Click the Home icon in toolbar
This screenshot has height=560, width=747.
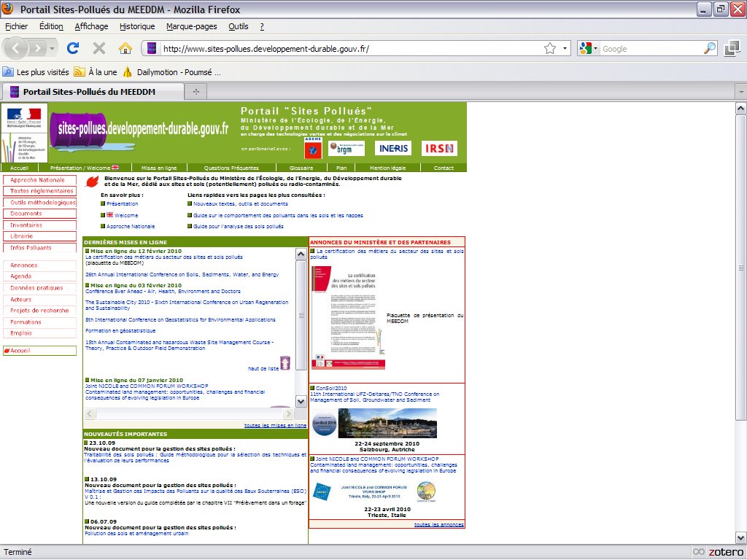click(x=125, y=49)
